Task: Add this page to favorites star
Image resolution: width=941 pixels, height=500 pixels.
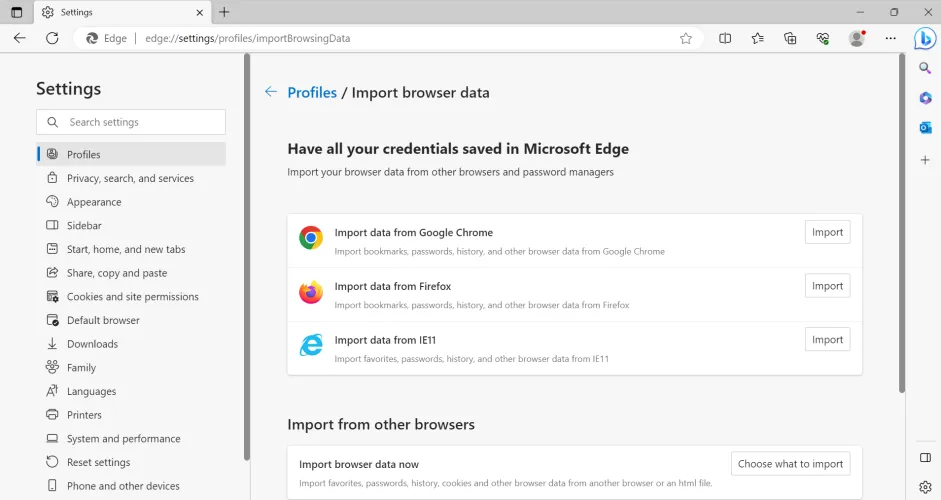Action: pyautogui.click(x=686, y=38)
